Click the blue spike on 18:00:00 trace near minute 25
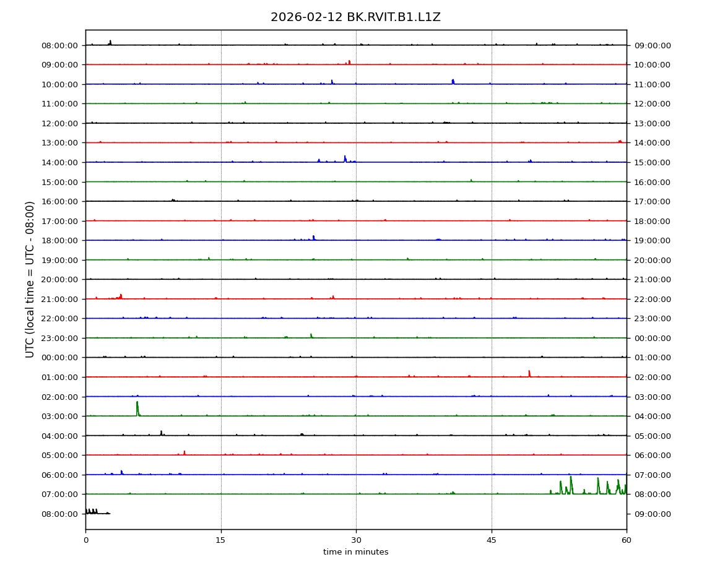712x588 pixels. pos(313,237)
